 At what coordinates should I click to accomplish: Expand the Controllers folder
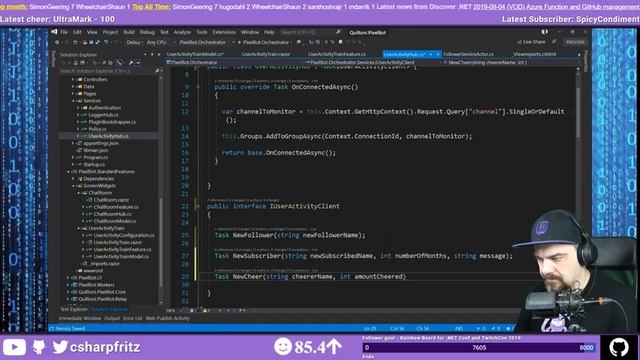tap(73, 79)
